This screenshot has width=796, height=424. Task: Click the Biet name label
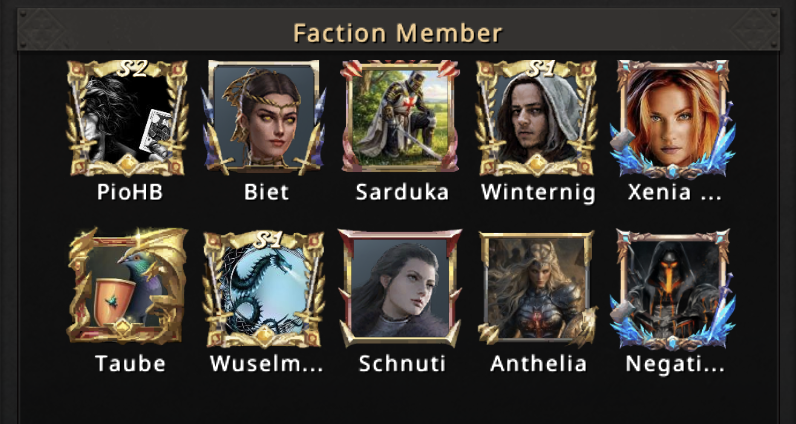267,192
